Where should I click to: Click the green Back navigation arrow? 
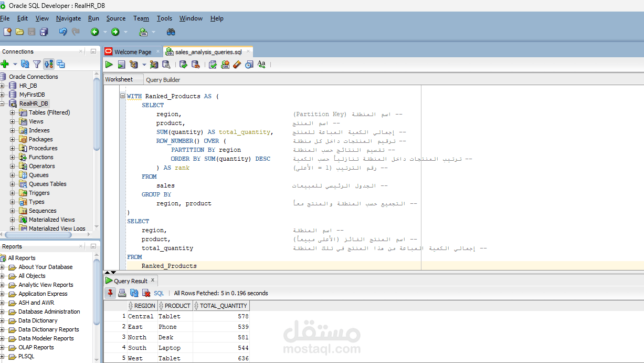coord(94,32)
